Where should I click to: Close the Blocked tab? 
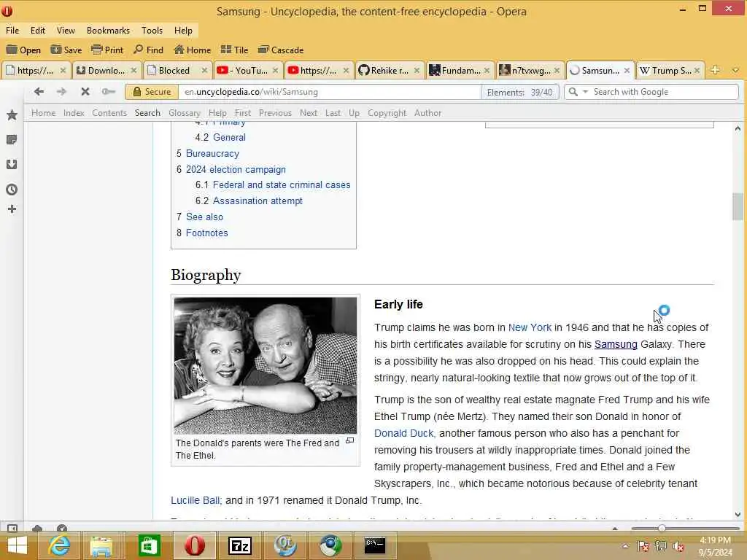pos(204,71)
